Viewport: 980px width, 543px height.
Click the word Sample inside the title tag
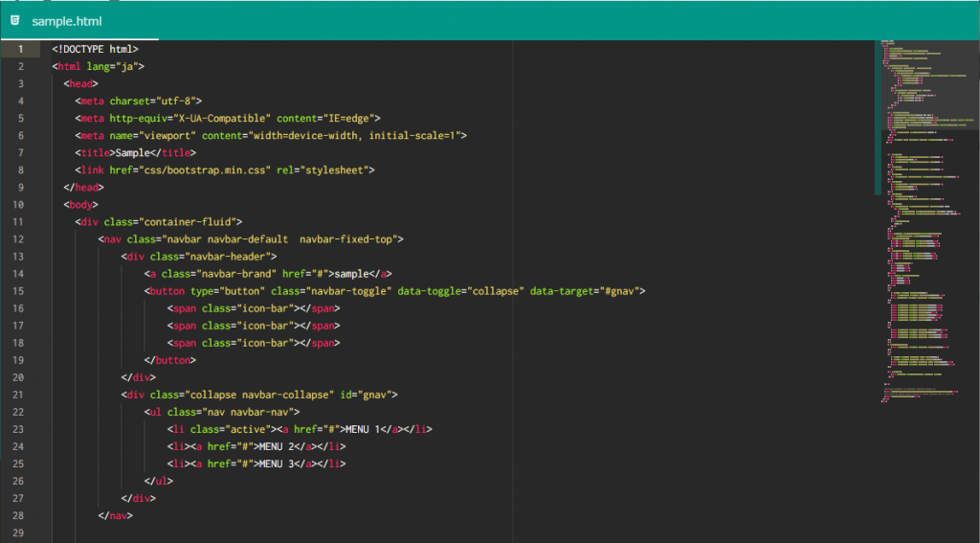(132, 152)
